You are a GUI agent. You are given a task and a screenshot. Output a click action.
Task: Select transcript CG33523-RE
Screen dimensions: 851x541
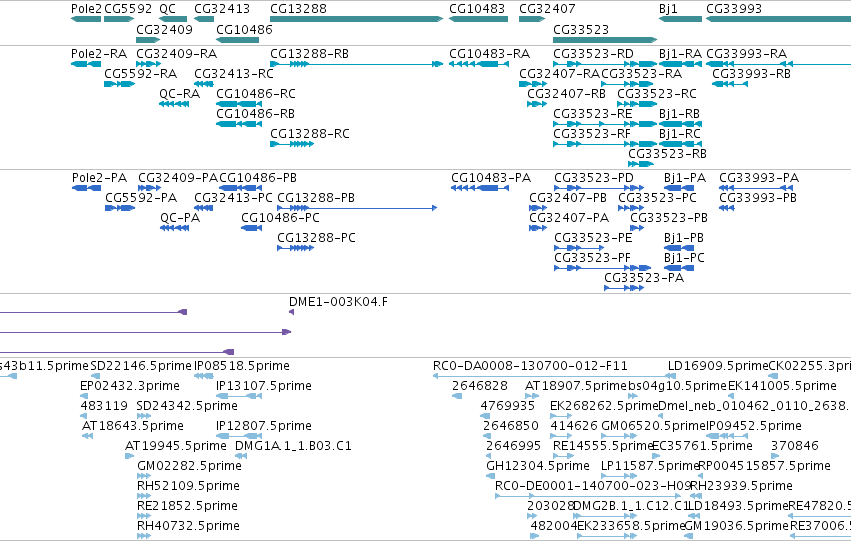pos(605,124)
